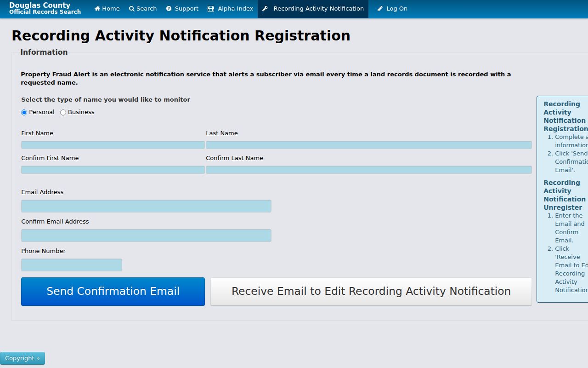The width and height of the screenshot is (588, 368).
Task: Click the Support question-mark icon
Action: 169,9
